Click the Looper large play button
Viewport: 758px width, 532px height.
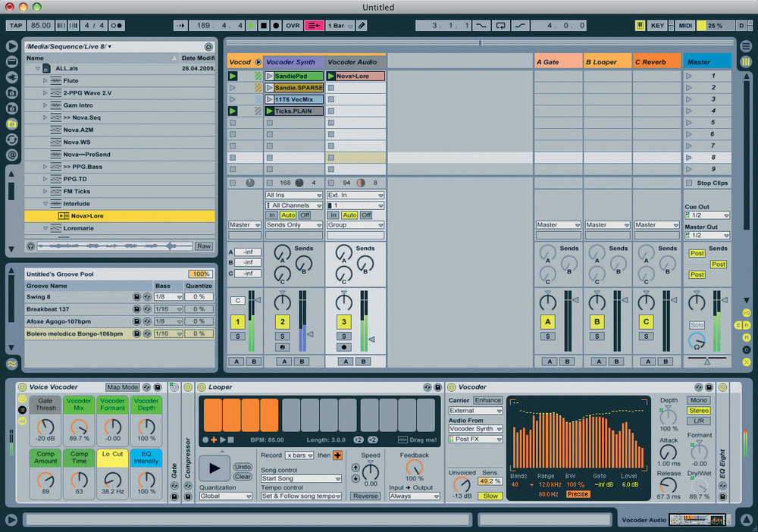pyautogui.click(x=215, y=468)
